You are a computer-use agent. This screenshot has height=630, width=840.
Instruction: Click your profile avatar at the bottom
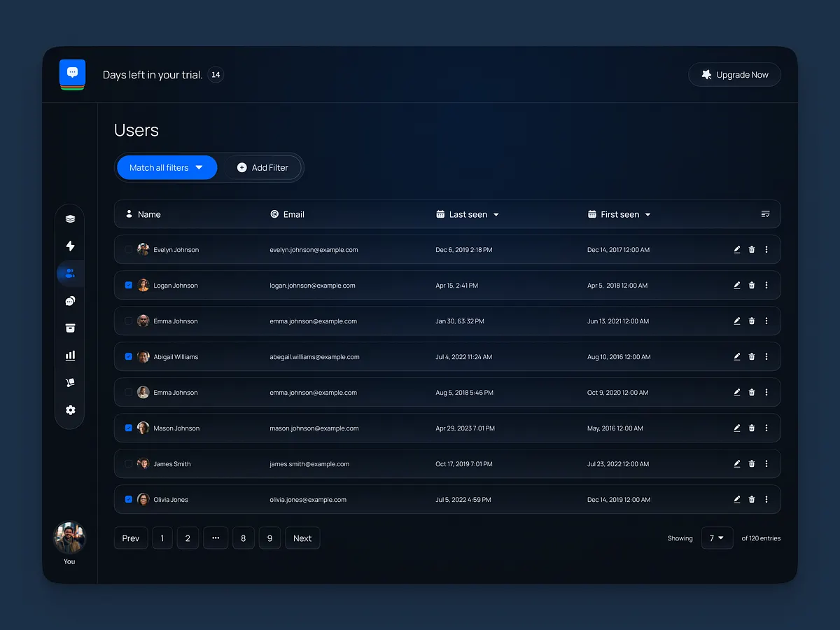pyautogui.click(x=69, y=538)
